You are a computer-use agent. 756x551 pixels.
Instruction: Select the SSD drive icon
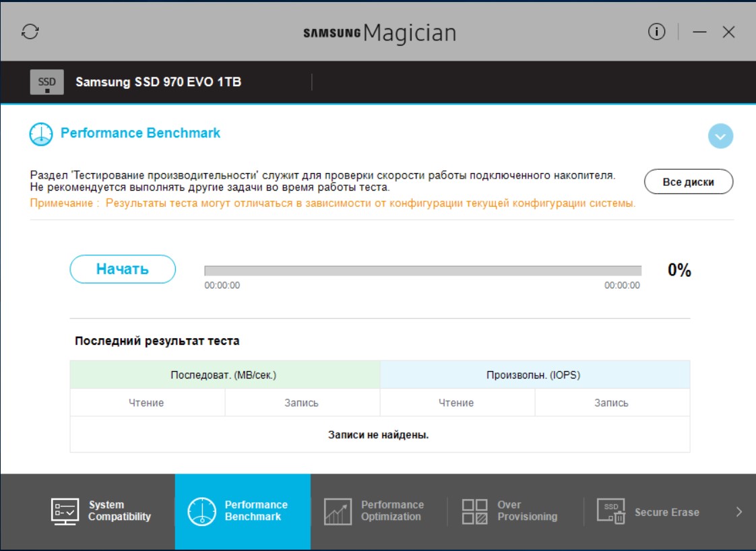[46, 82]
